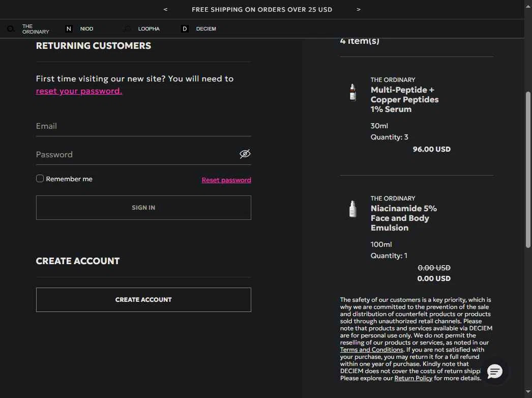Open the Return Policy link
Screen dimensions: 532x398
click(x=413, y=379)
